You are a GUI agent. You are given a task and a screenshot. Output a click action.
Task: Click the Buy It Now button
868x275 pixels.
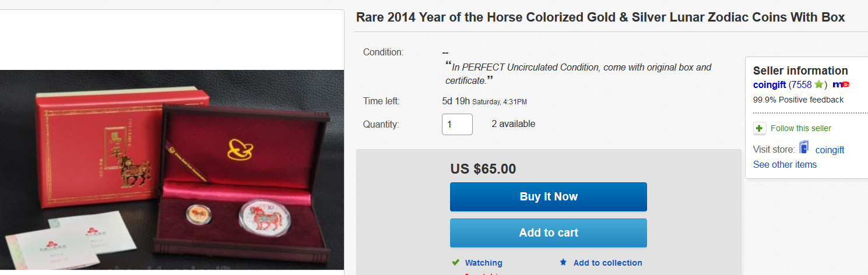click(548, 197)
